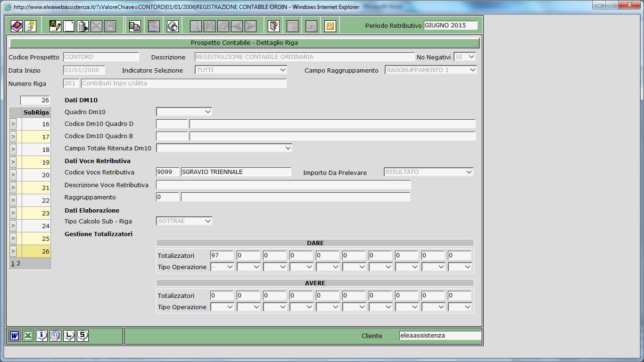Click the exit door icon
Image resolution: width=644 pixels, height=362 pixels.
[x=274, y=26]
